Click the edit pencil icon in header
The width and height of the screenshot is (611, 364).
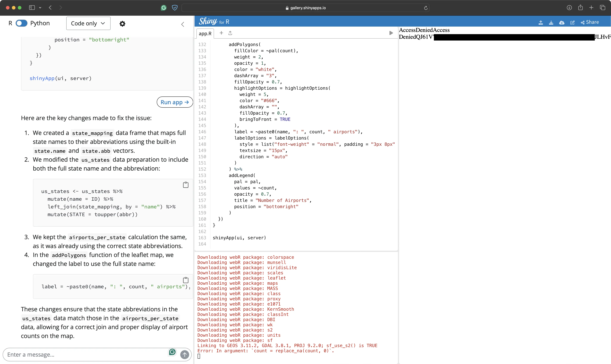point(573,23)
